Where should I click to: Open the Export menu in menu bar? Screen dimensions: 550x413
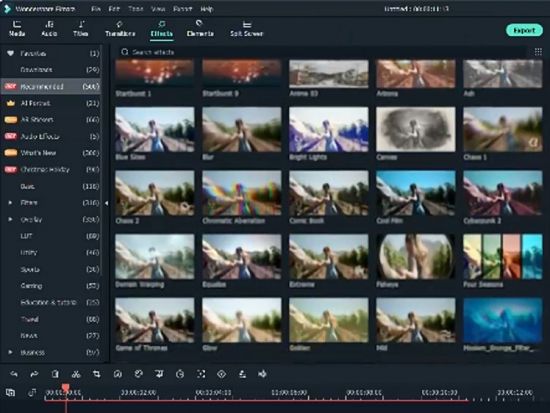point(182,9)
